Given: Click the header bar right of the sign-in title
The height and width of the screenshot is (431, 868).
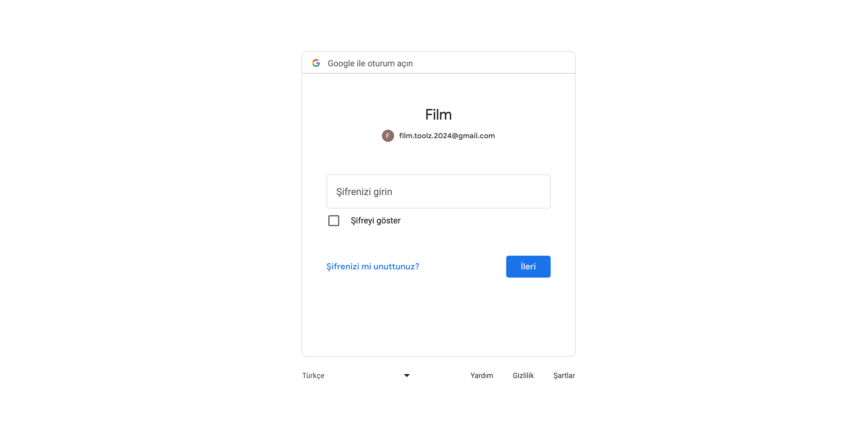Looking at the screenshot, I should point(492,63).
